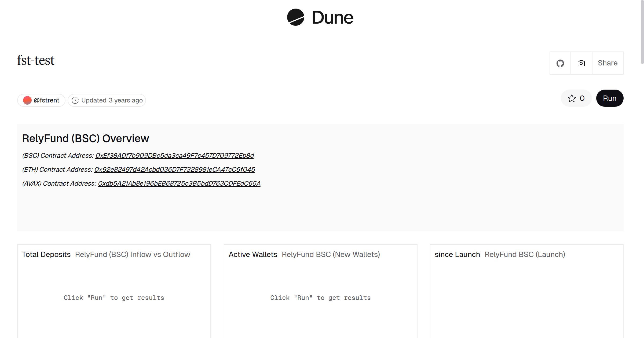
Task: Open the BSC contract address link
Action: [174, 156]
